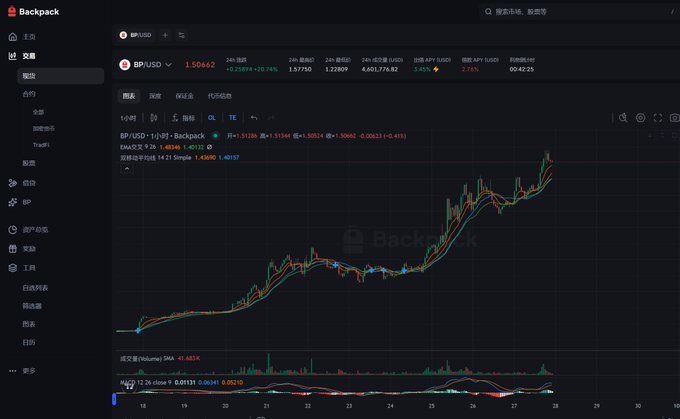Click the 工具 stacked layers icon
This screenshot has height=419, width=680.
tap(13, 268)
